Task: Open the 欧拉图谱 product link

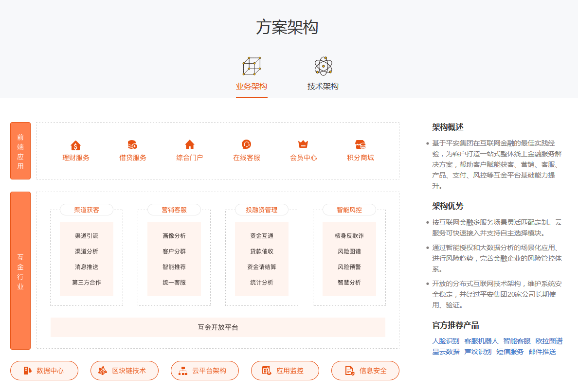Action: tap(549, 341)
